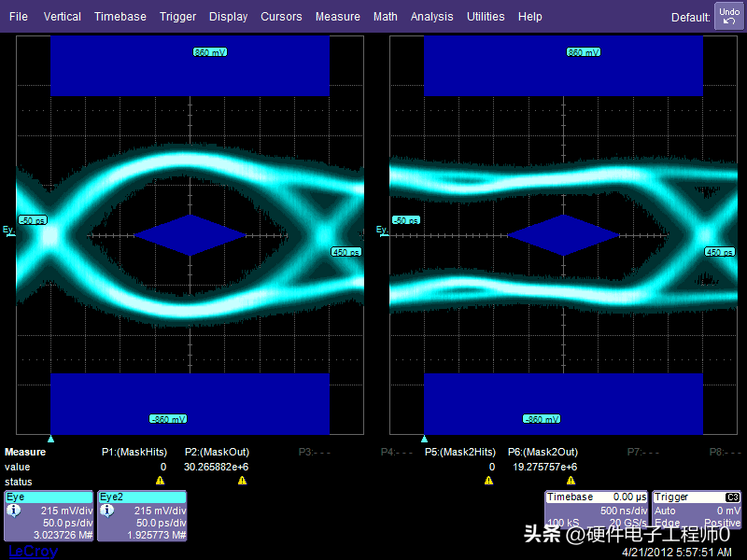Click the 450 ps label on left eye
Image resolution: width=747 pixels, height=560 pixels.
[x=346, y=252]
